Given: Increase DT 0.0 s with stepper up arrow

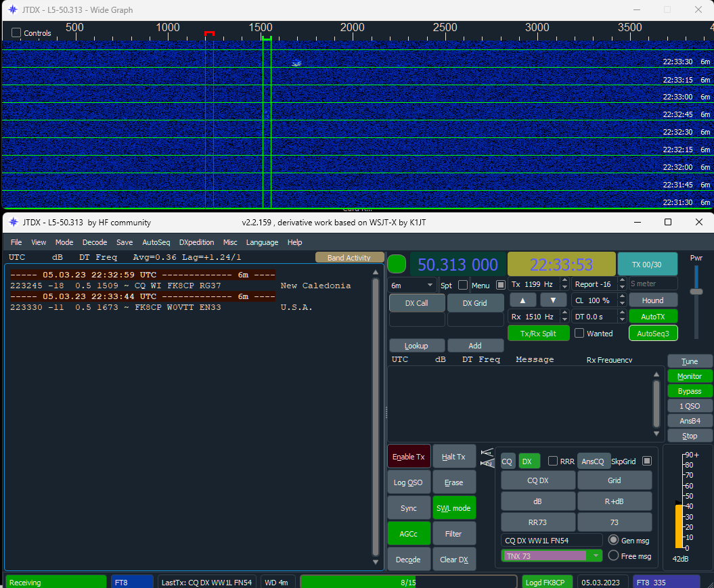Looking at the screenshot, I should [x=622, y=313].
